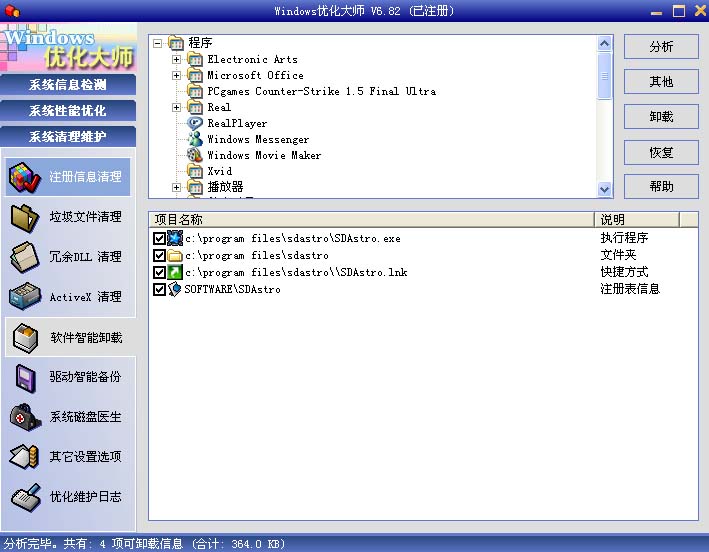Click the Microsoft Office folder icon
Image resolution: width=709 pixels, height=552 pixels.
click(x=195, y=75)
